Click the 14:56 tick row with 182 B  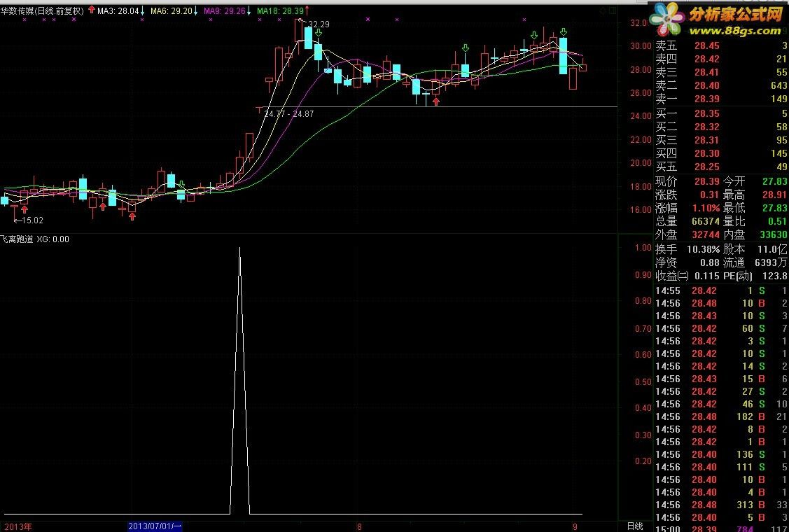(721, 416)
